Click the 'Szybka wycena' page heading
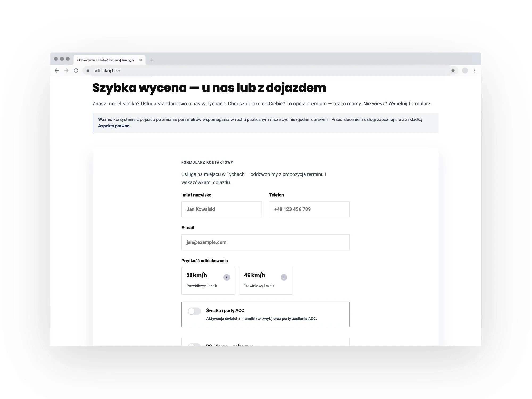The height and width of the screenshot is (399, 532). pyautogui.click(x=209, y=88)
